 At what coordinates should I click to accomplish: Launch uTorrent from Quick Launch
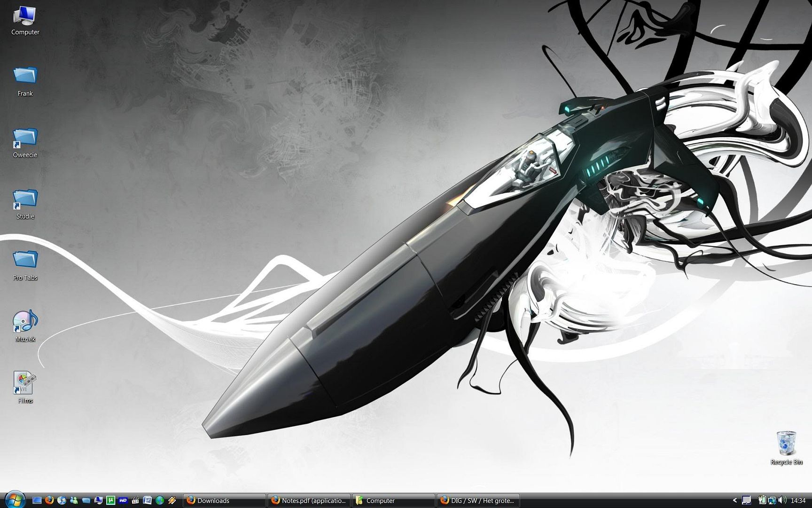[x=110, y=500]
